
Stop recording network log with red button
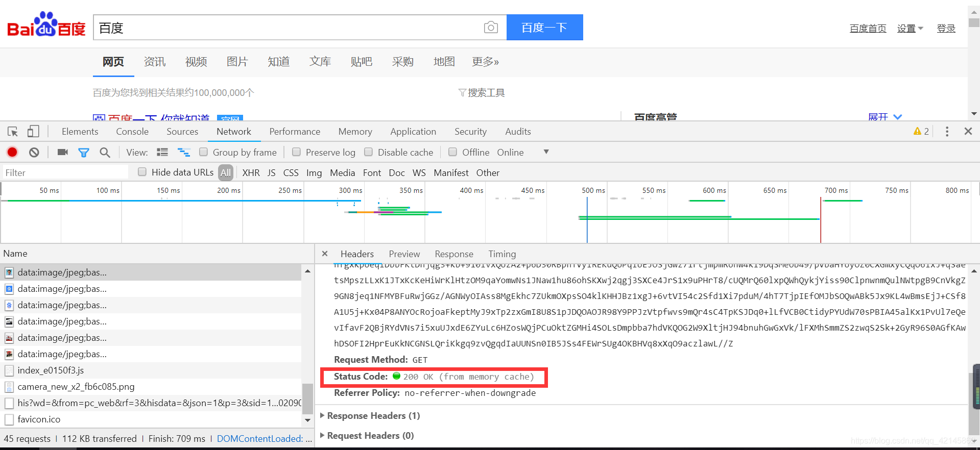point(12,152)
